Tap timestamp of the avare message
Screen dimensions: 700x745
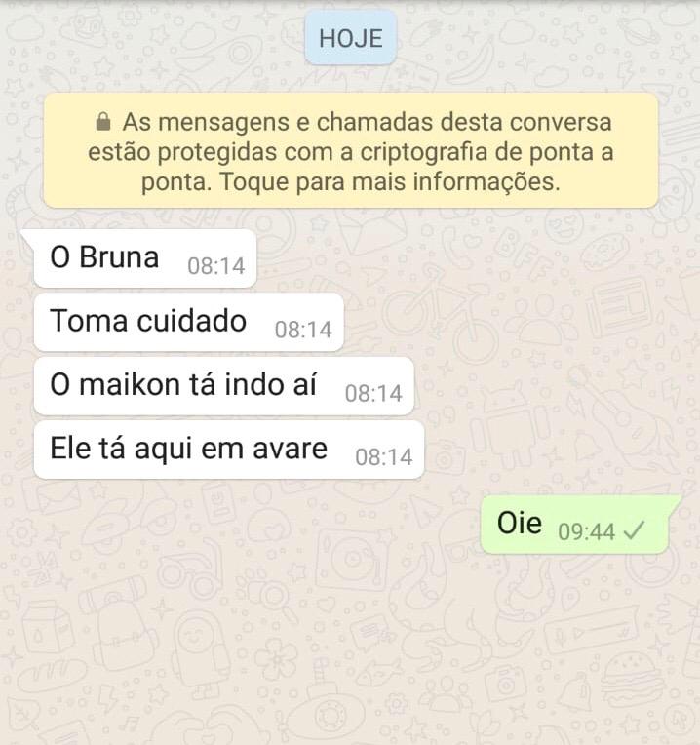[x=384, y=457]
